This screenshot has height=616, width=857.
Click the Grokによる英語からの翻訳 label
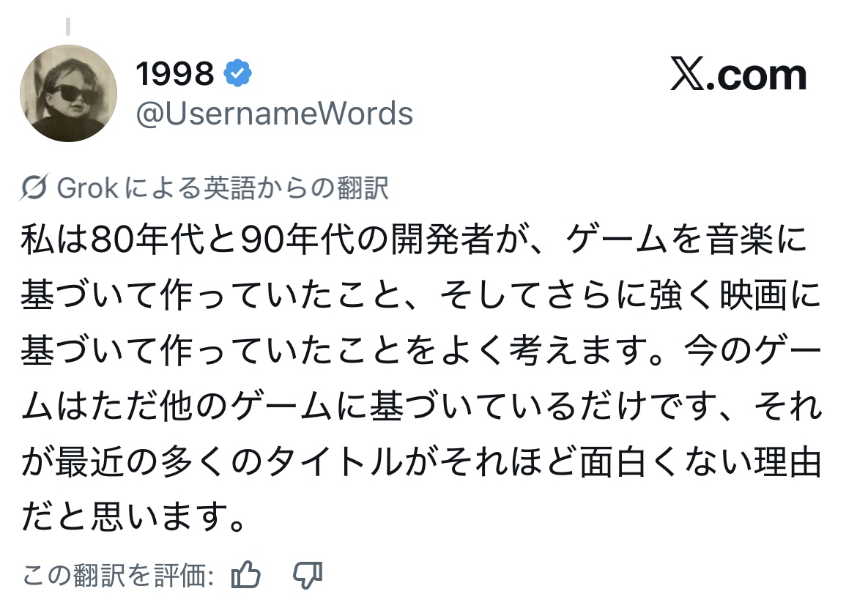pos(222,189)
